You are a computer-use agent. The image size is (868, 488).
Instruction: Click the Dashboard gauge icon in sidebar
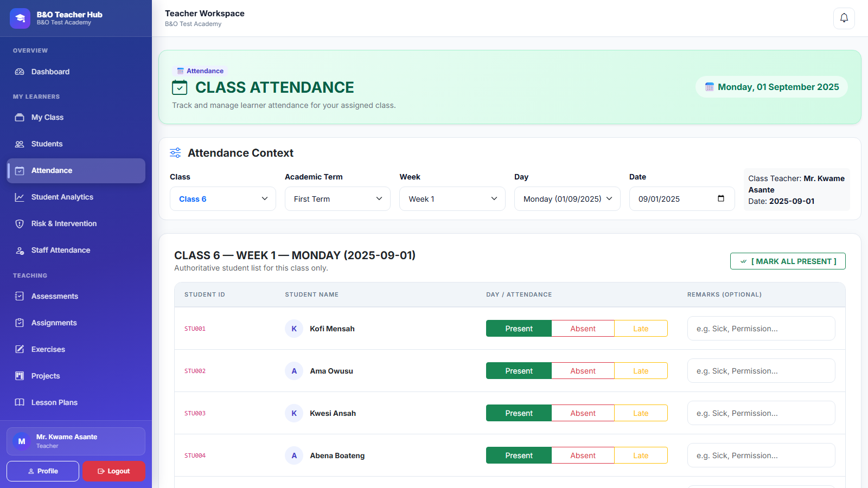20,72
